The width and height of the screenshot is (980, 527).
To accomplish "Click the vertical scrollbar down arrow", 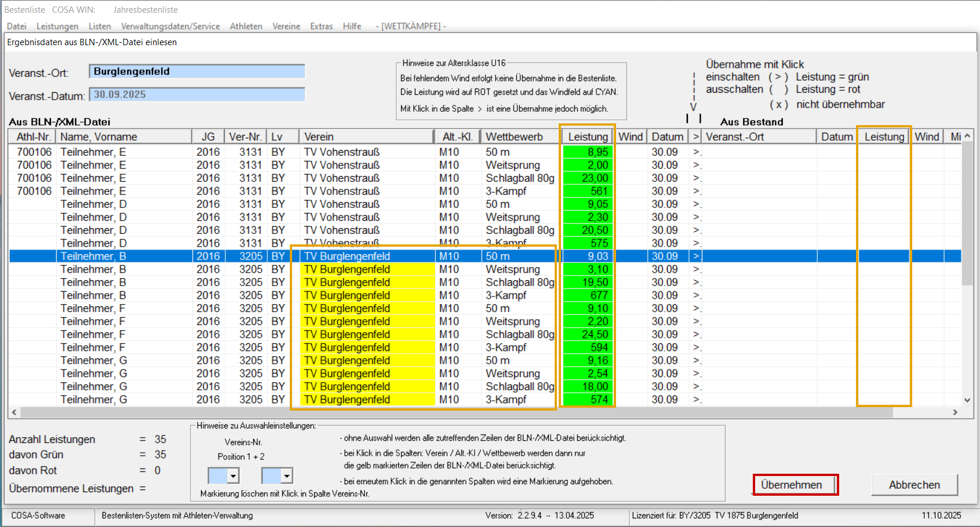I will 967,400.
